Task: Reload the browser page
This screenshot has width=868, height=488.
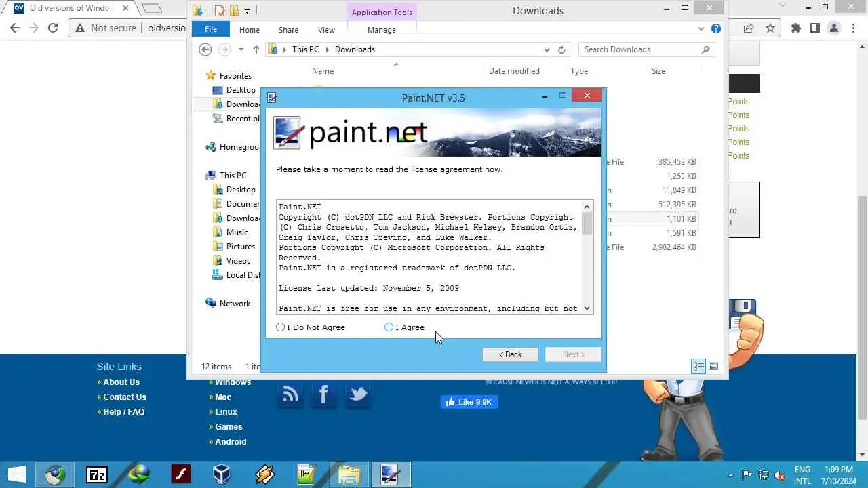Action: [x=52, y=28]
